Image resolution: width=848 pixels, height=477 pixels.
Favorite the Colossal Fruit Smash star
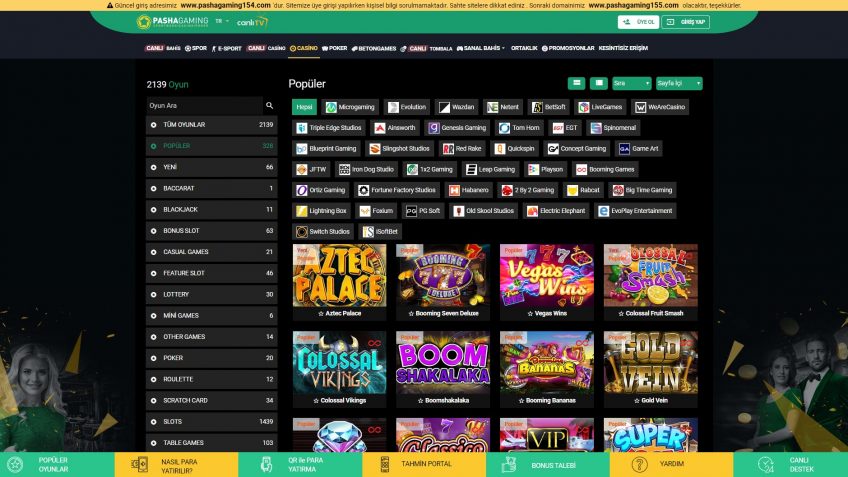(621, 314)
